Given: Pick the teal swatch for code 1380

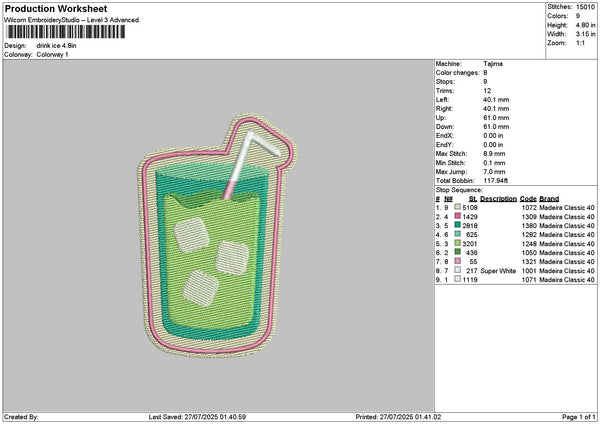Looking at the screenshot, I should pyautogui.click(x=457, y=225).
